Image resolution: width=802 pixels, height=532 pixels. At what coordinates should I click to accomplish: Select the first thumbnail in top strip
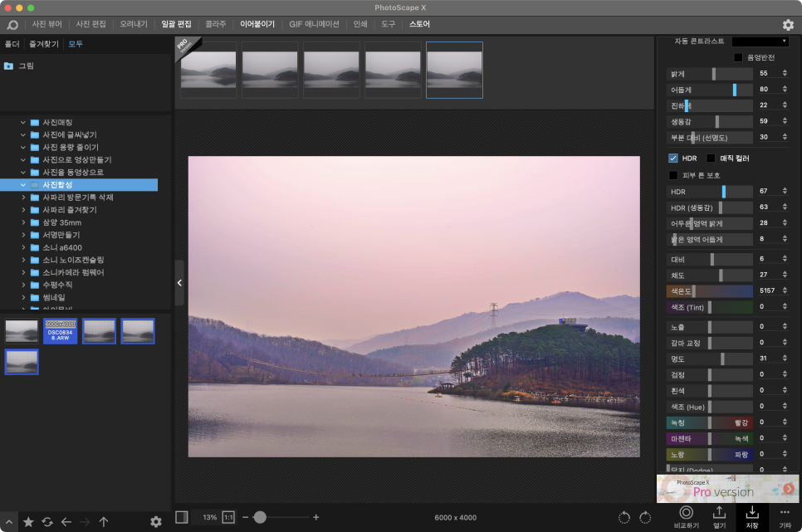tap(208, 70)
